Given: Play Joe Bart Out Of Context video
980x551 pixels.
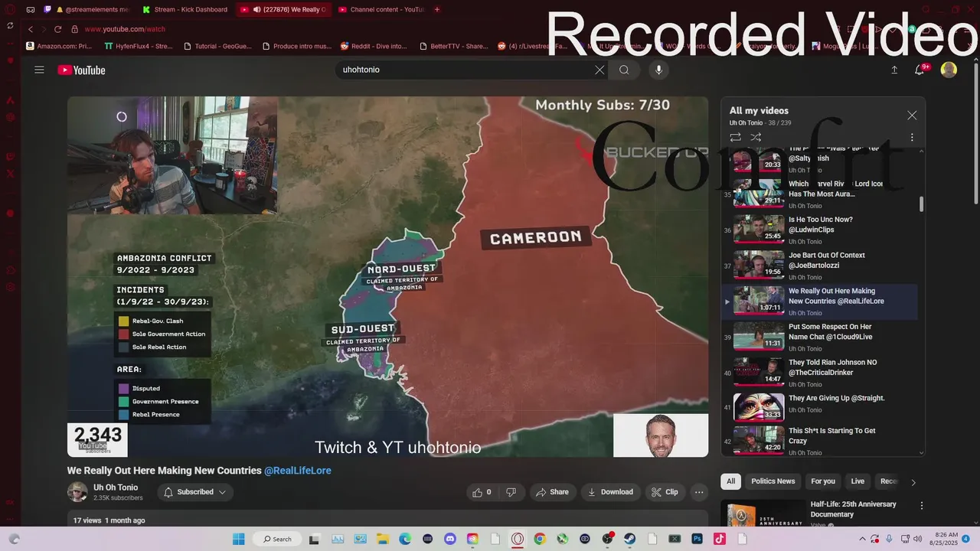Looking at the screenshot, I should [820, 266].
